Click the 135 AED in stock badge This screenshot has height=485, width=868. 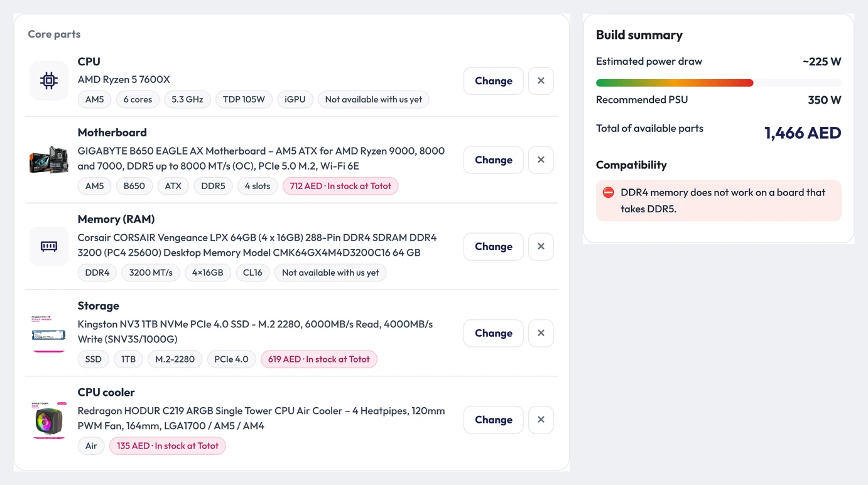coord(168,446)
